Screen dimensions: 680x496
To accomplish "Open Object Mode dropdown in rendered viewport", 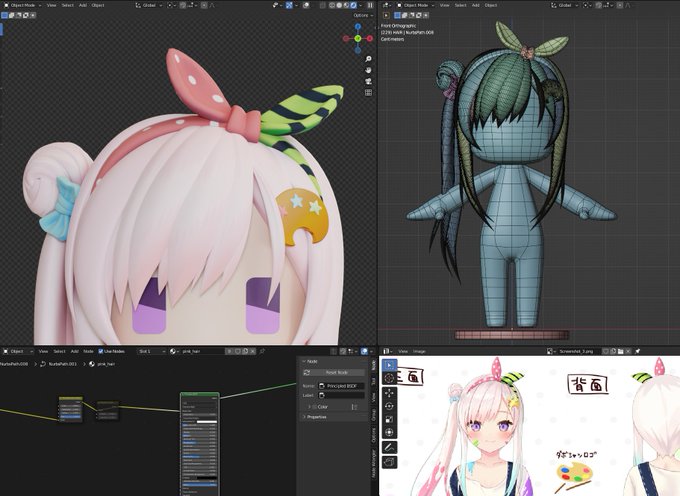I will coord(23,5).
